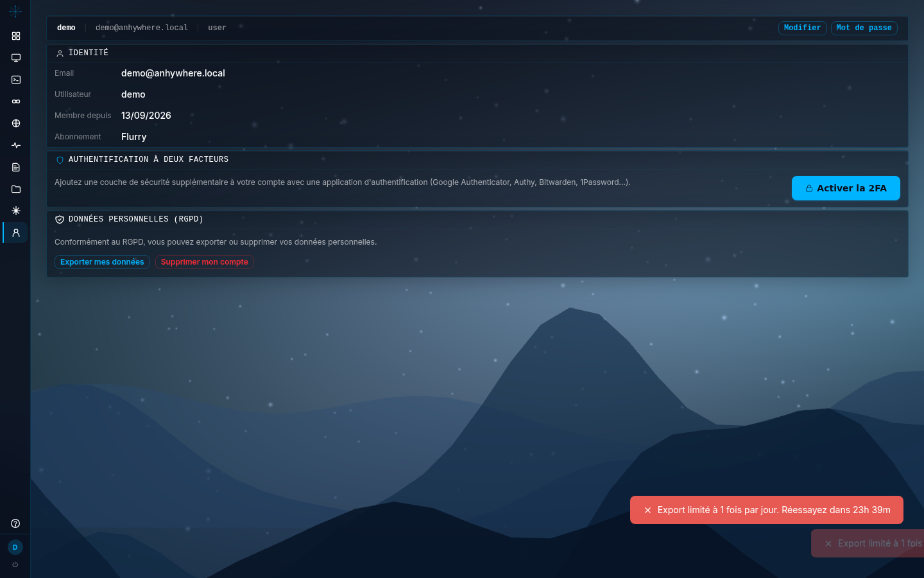924x578 pixels.
Task: Click email value demo@anhywhere.local under Identité
Action: pyautogui.click(x=173, y=73)
